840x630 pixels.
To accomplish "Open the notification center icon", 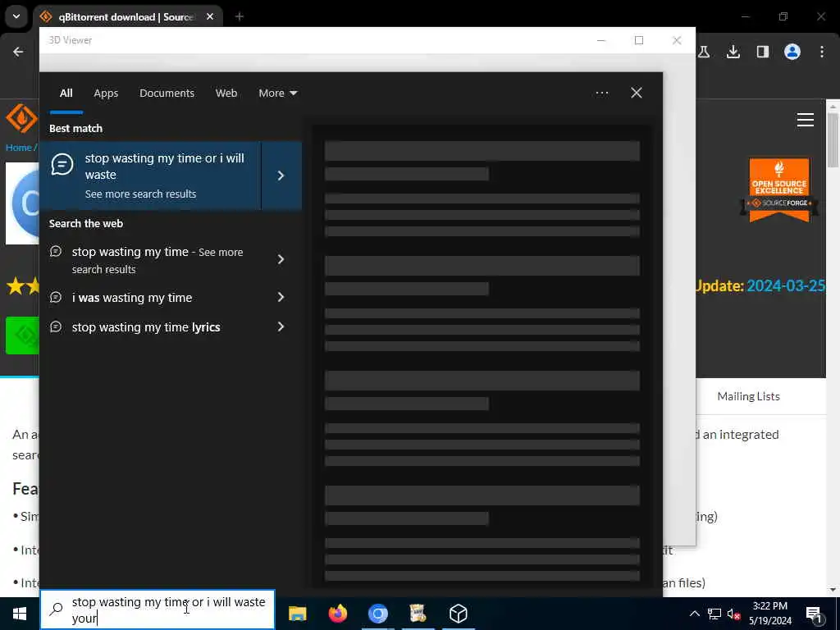I will click(815, 614).
